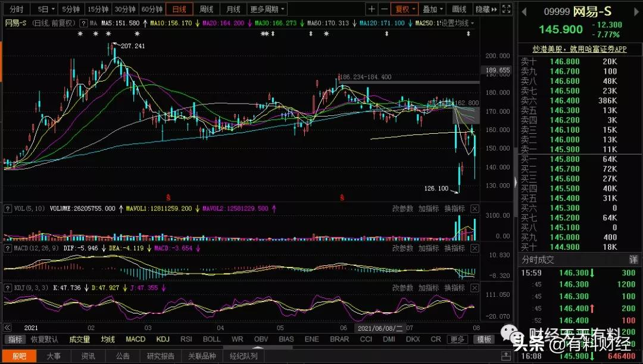Open the 研究报告 bottom tab
The height and width of the screenshot is (364, 643).
tap(161, 356)
